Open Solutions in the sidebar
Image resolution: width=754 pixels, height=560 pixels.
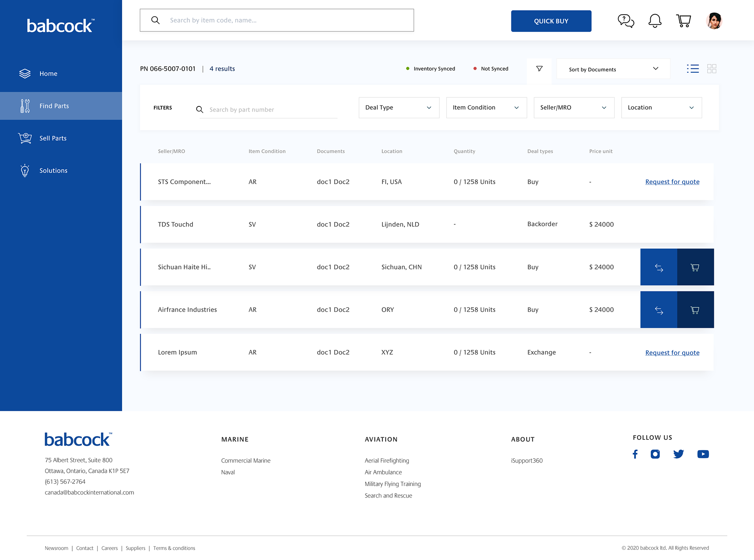pos(53,170)
